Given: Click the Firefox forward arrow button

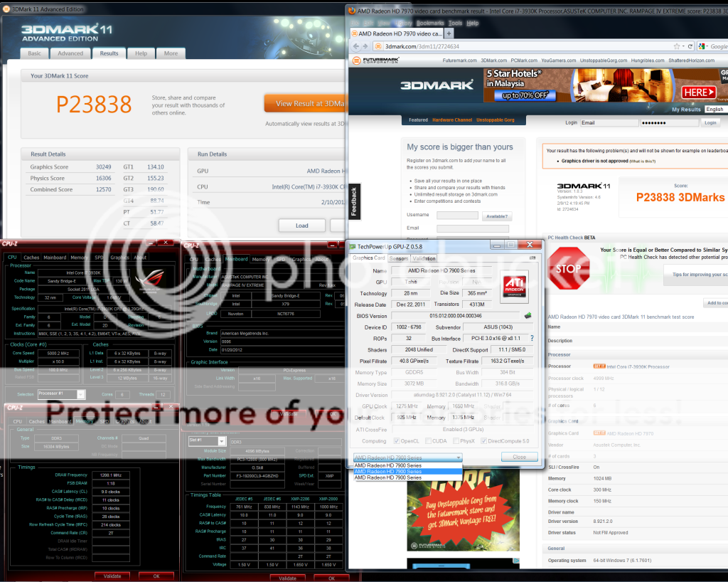Looking at the screenshot, I should 365,46.
